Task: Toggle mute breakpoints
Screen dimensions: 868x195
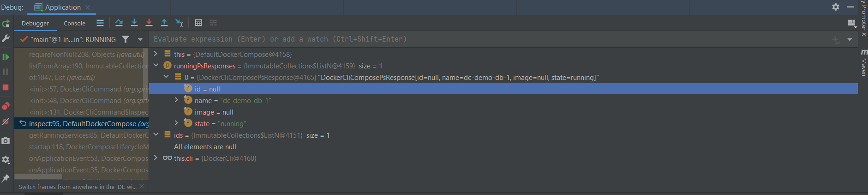Action: (x=6, y=122)
